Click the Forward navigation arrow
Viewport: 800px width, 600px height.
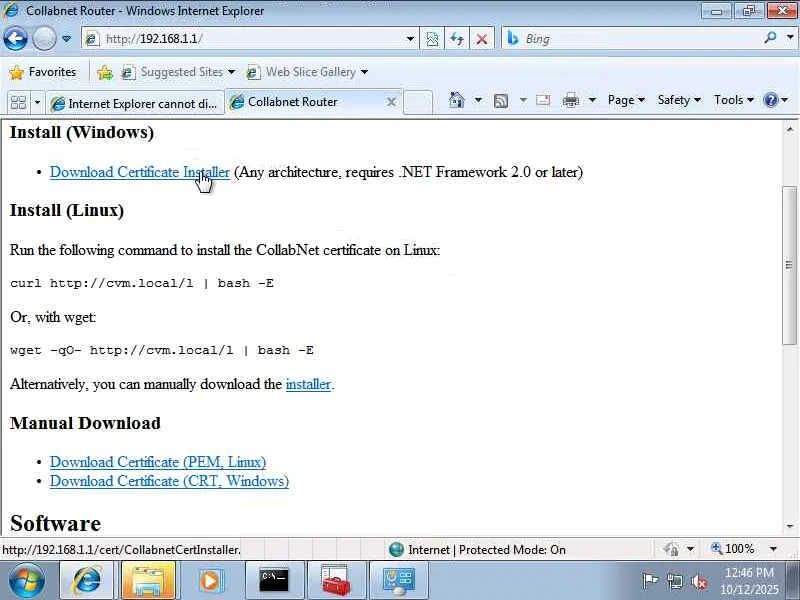click(x=44, y=38)
